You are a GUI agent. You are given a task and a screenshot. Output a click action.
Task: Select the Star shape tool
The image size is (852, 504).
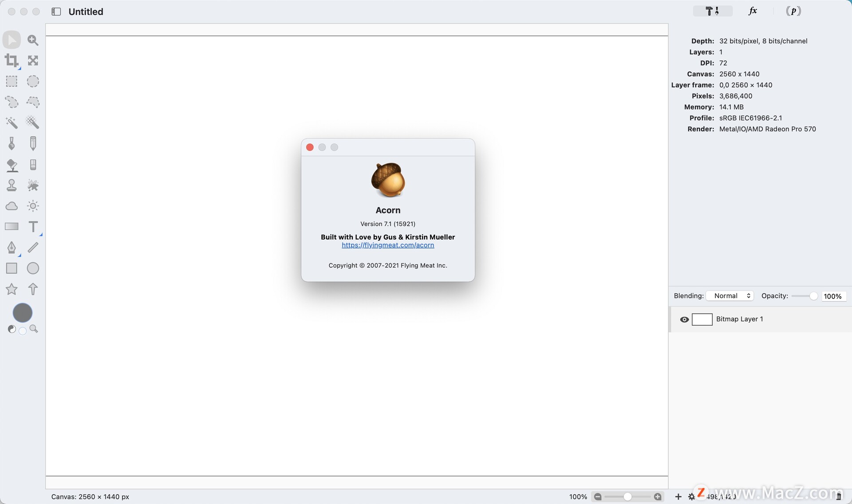point(12,289)
